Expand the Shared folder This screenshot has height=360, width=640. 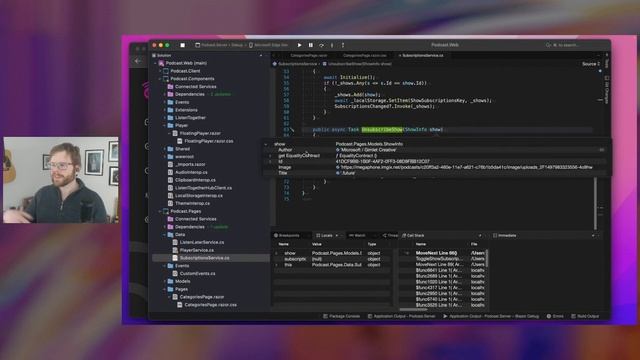point(165,149)
